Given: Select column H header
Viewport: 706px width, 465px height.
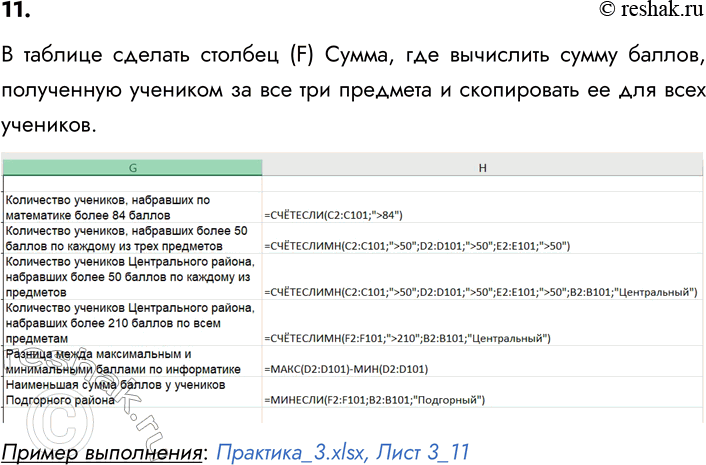Looking at the screenshot, I should coord(482,168).
